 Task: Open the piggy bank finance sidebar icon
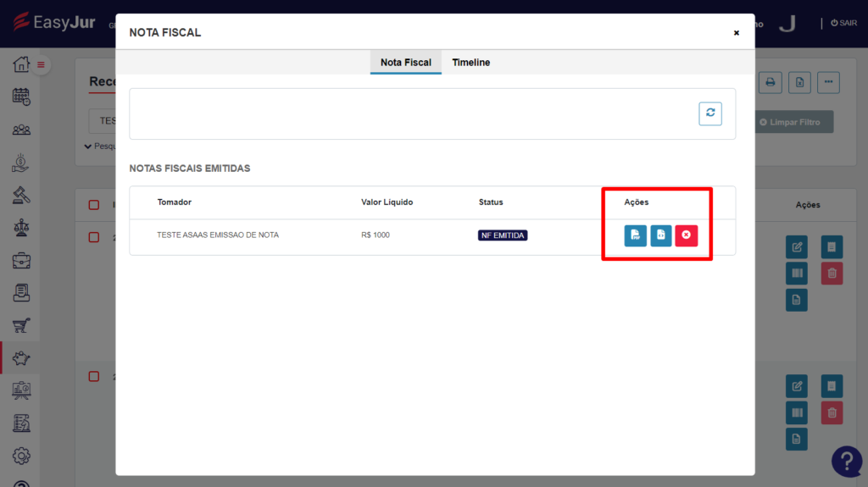21,358
